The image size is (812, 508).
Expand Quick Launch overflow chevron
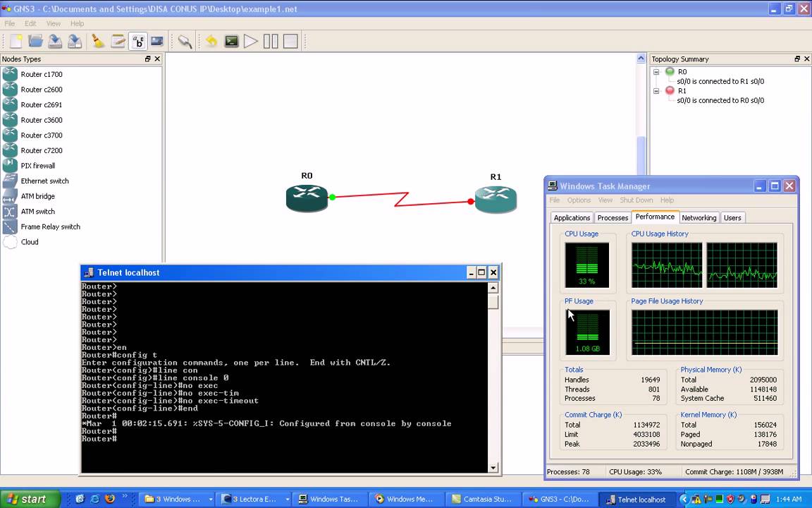124,497
